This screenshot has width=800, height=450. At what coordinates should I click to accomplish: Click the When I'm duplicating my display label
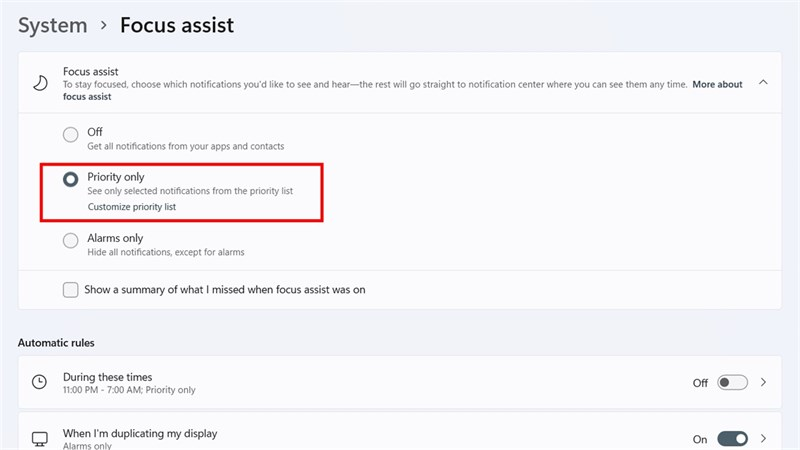(x=140, y=434)
